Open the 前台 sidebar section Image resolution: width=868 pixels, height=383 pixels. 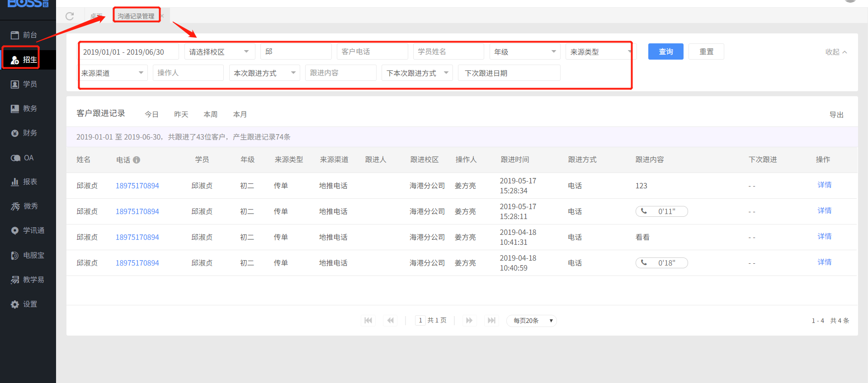click(x=24, y=35)
